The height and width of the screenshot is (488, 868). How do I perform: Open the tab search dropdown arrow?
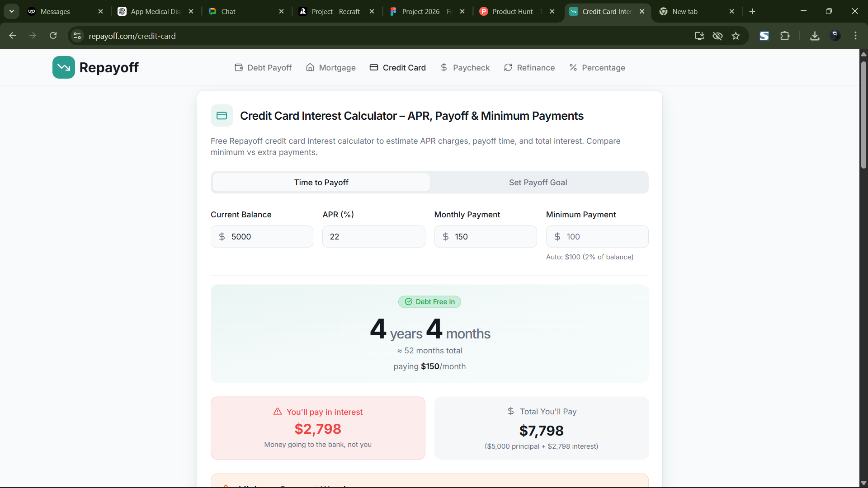click(12, 11)
